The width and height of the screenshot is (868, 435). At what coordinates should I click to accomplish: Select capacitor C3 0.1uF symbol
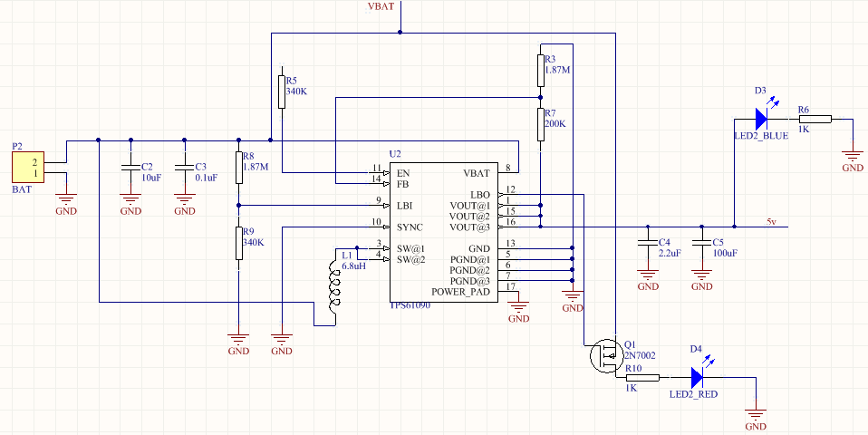point(184,168)
